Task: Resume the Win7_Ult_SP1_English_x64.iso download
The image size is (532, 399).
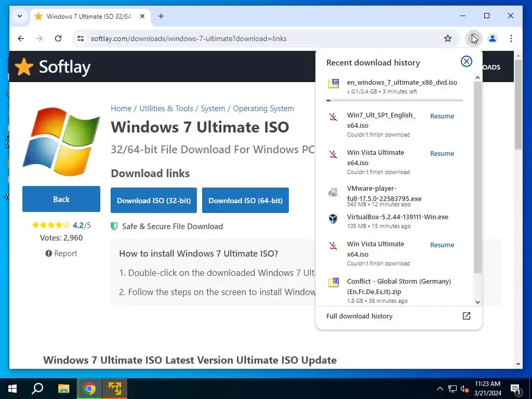Action: (442, 116)
